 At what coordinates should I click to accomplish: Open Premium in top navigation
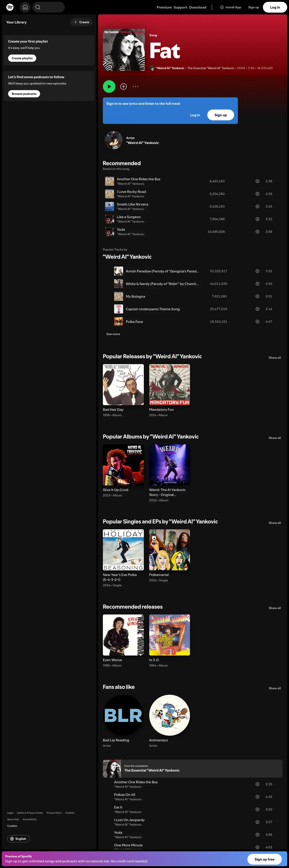click(x=164, y=7)
